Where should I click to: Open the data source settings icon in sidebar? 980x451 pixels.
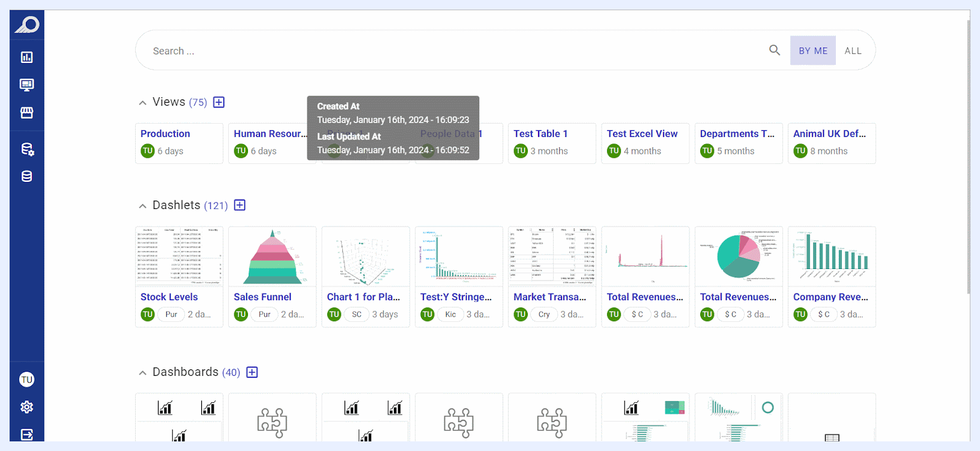coord(27,149)
